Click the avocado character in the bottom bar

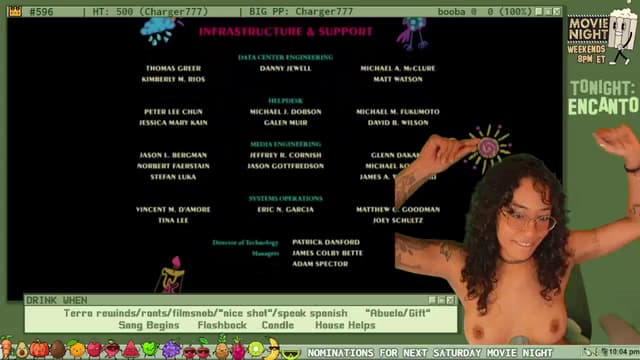pyautogui.click(x=22, y=351)
